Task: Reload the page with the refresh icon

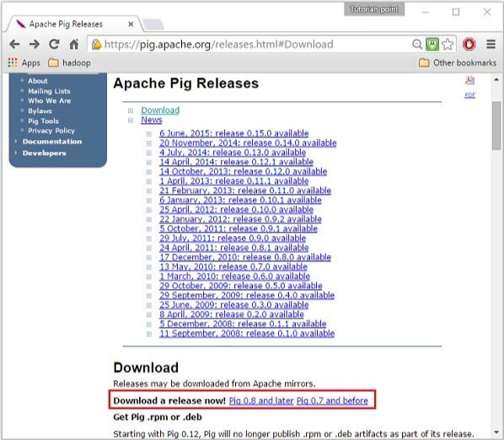Action: (x=54, y=44)
